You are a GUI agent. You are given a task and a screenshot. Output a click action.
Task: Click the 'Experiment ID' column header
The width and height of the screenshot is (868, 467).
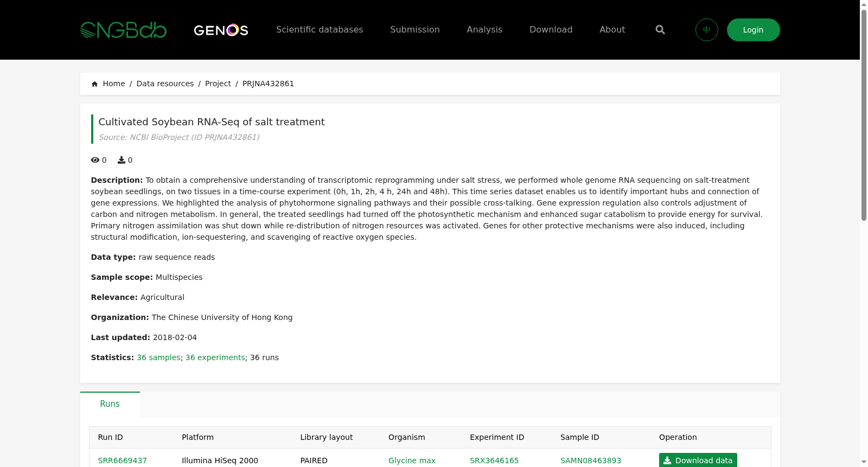497,437
